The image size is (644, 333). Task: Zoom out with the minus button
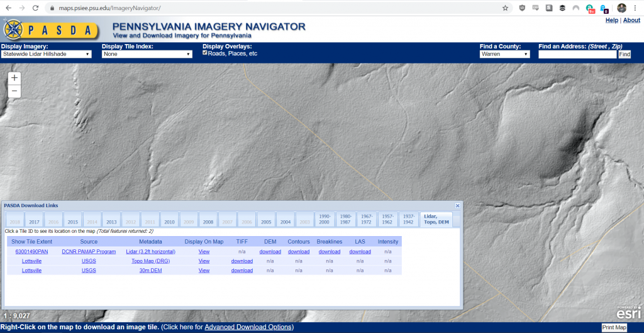[14, 91]
